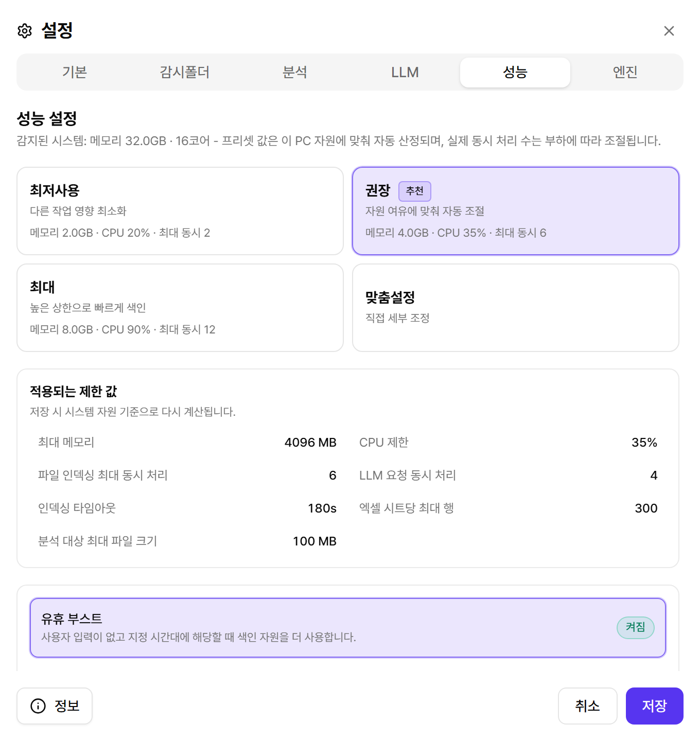The height and width of the screenshot is (741, 700).
Task: Click 파일 인덱싱 최대 동시 처리 label
Action: point(103,475)
